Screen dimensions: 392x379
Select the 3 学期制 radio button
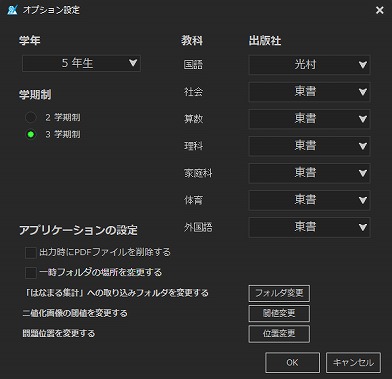pyautogui.click(x=31, y=135)
